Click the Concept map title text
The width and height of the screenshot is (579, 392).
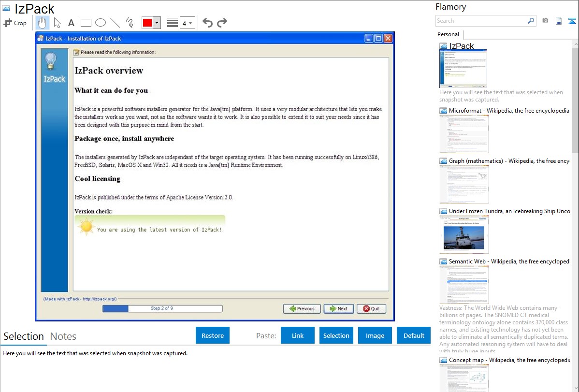pyautogui.click(x=509, y=360)
